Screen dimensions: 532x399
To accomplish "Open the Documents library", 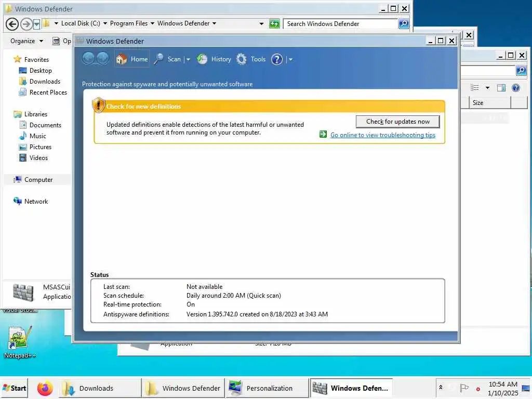I will [x=45, y=125].
